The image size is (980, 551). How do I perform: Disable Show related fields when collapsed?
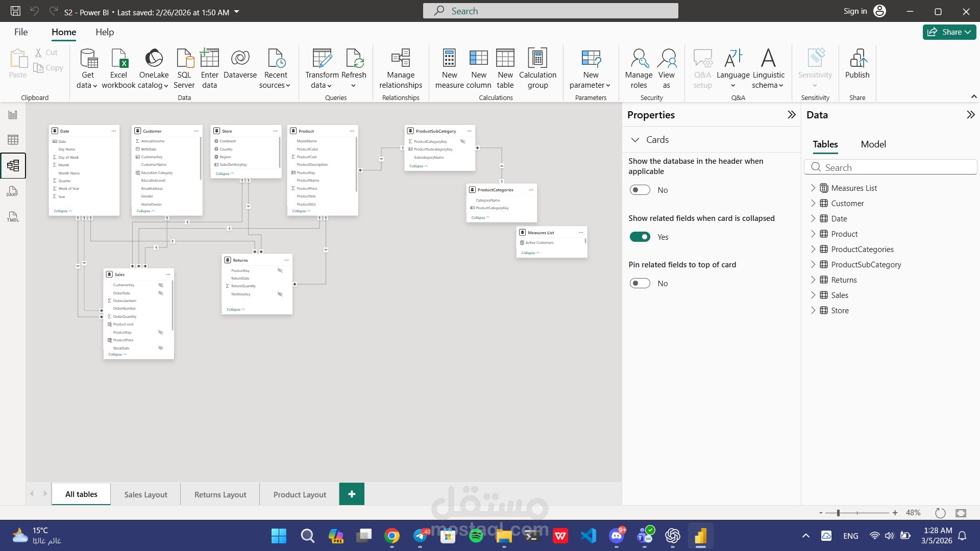[x=640, y=236]
